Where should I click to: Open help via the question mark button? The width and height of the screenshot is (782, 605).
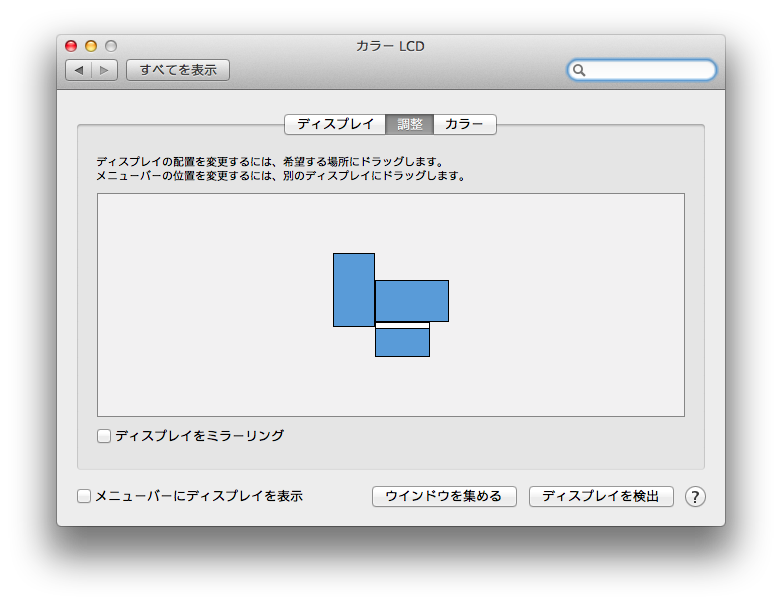click(695, 497)
